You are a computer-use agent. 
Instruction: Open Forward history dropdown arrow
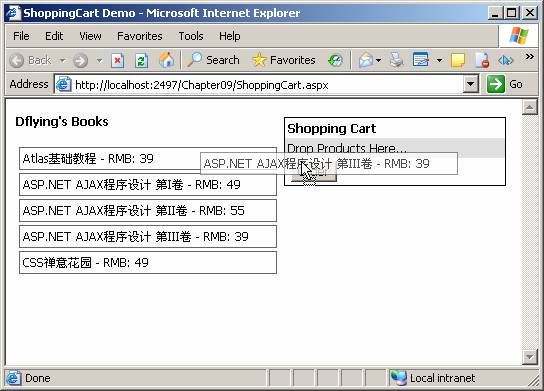pyautogui.click(x=100, y=60)
